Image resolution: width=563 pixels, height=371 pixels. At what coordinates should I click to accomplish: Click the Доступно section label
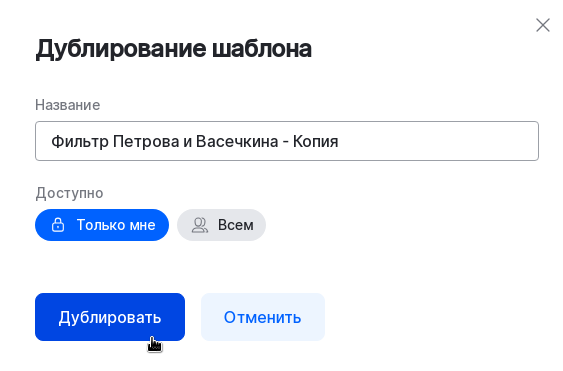click(x=69, y=193)
